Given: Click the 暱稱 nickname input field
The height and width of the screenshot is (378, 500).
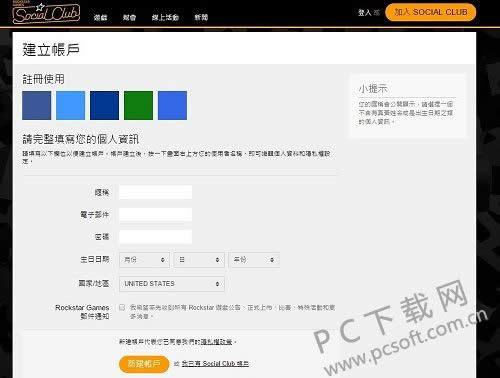Looking at the screenshot, I should pos(155,192).
